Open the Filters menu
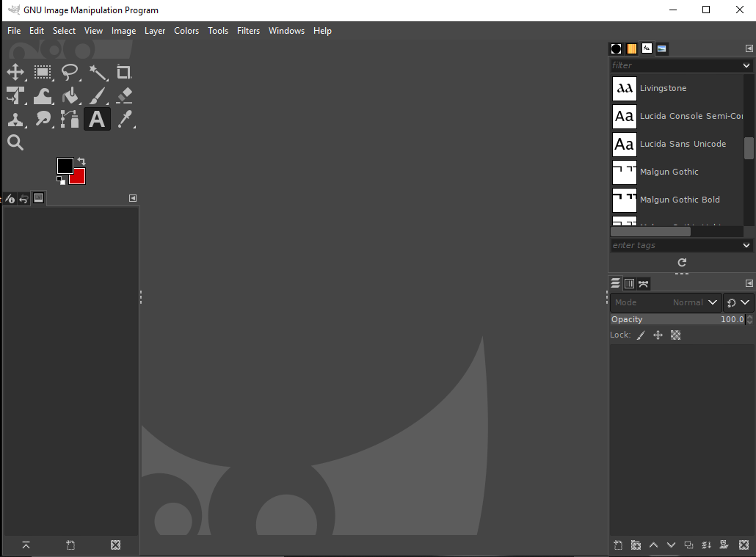 point(248,31)
